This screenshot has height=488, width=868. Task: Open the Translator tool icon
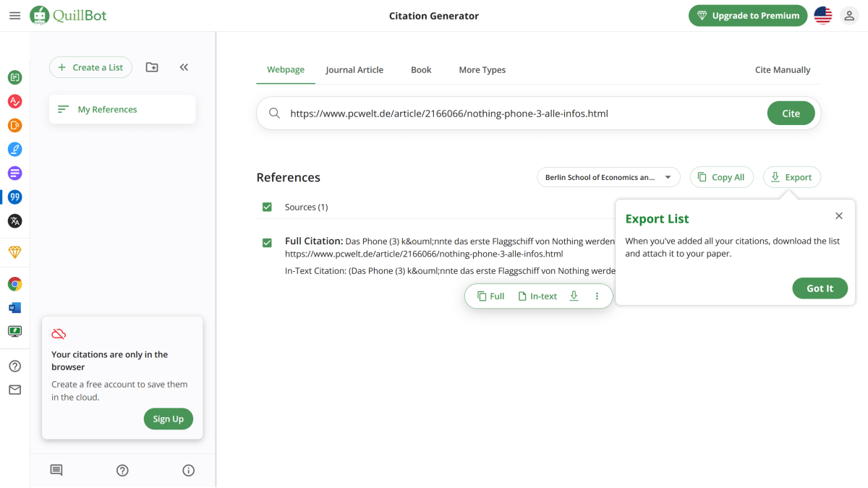click(x=14, y=221)
